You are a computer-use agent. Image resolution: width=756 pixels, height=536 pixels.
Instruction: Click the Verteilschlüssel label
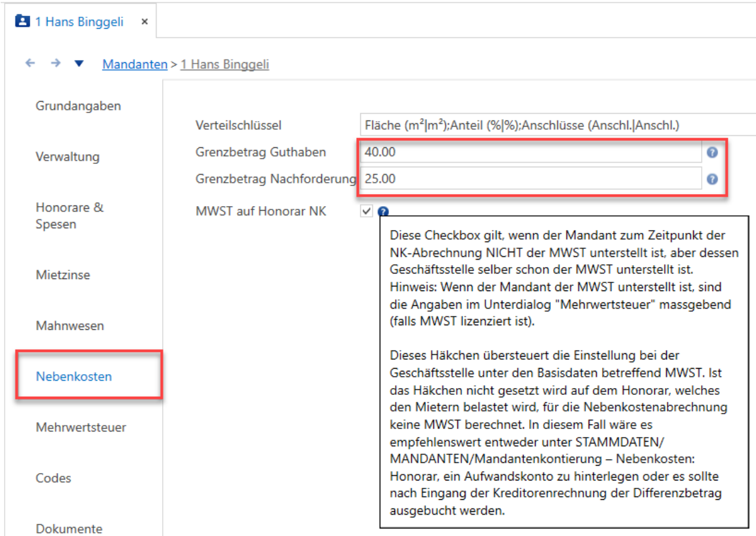pyautogui.click(x=238, y=125)
